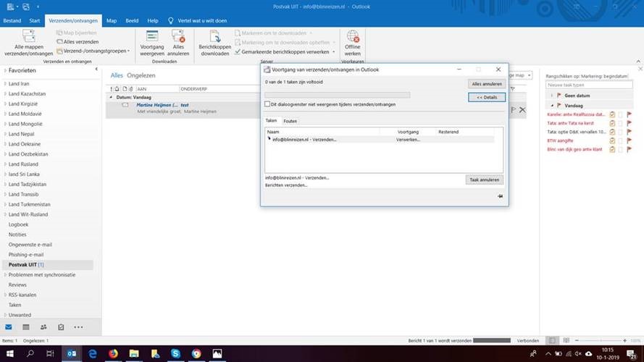This screenshot has width=644, height=362.
Task: Click << Details button
Action: [487, 97]
